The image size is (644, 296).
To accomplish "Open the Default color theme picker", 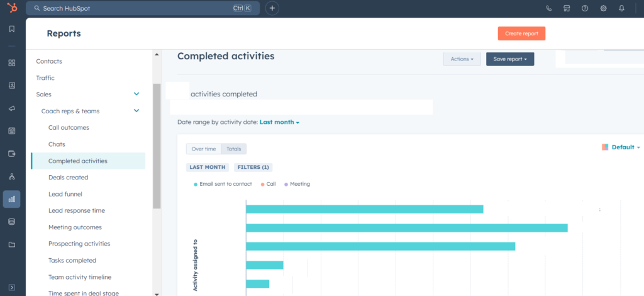I will coord(621,147).
